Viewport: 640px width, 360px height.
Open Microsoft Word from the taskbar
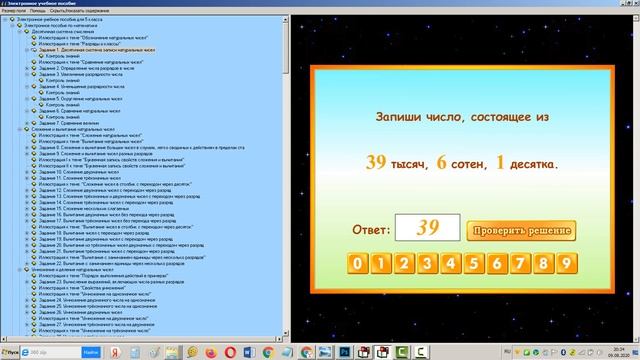[x=249, y=352]
